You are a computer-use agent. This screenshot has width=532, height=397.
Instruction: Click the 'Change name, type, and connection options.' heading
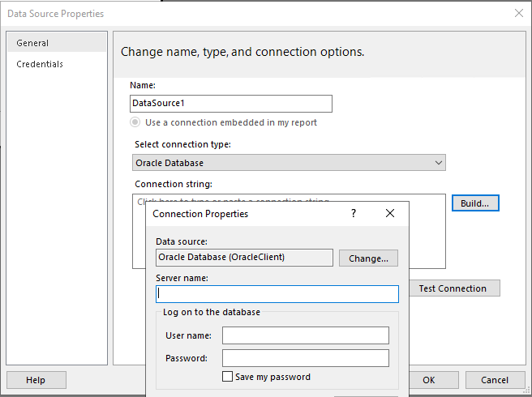242,52
